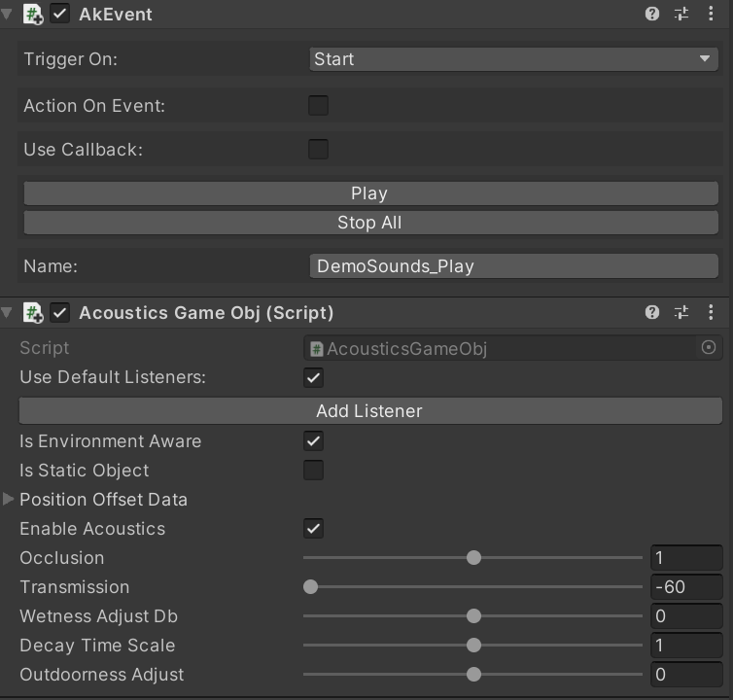
Task: Open help for AkEvent component
Action: pos(652,14)
